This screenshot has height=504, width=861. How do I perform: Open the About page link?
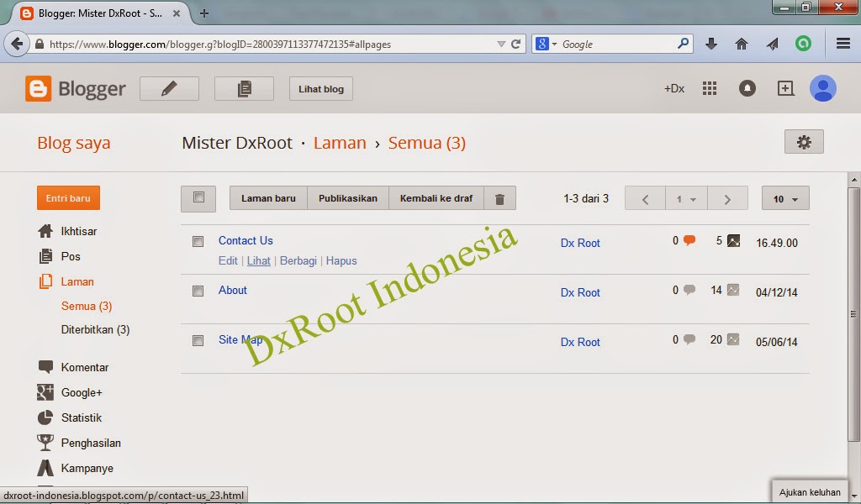[x=233, y=290]
